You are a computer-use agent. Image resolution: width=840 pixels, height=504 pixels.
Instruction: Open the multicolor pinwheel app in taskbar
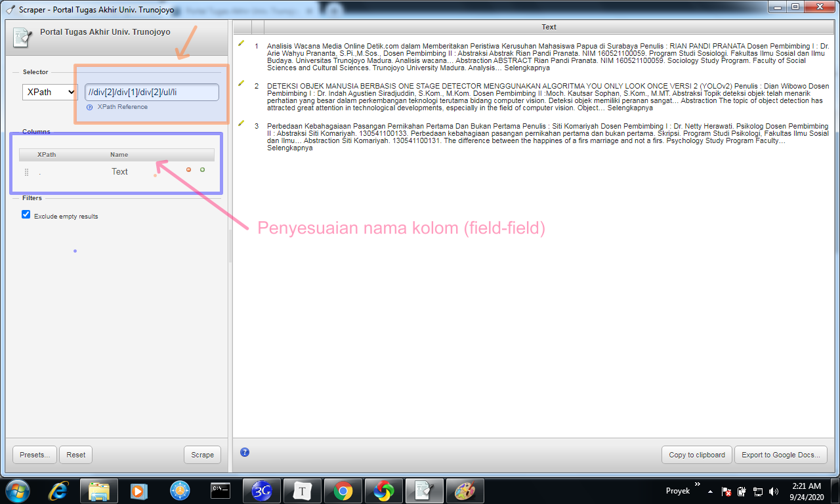(x=384, y=491)
